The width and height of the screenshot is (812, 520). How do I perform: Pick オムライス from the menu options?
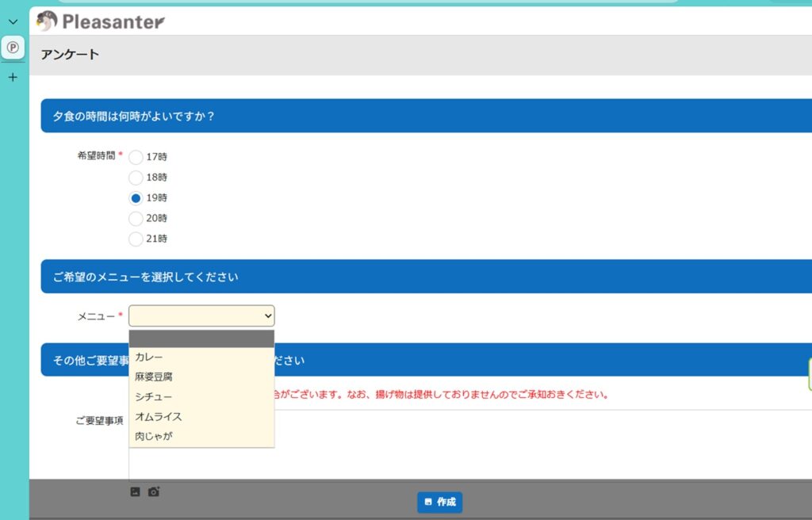(201, 416)
